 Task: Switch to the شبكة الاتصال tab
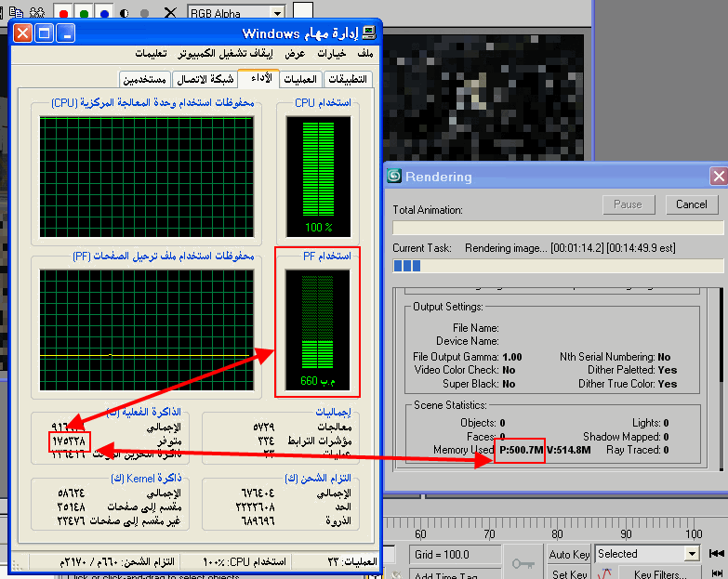[x=205, y=79]
